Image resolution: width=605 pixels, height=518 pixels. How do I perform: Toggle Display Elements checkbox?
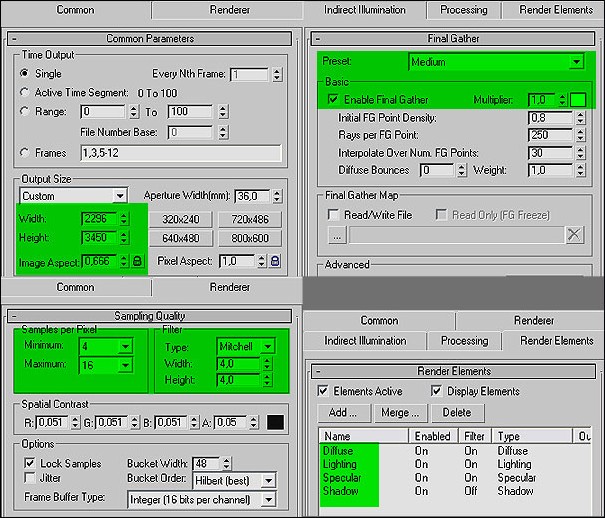[x=436, y=391]
